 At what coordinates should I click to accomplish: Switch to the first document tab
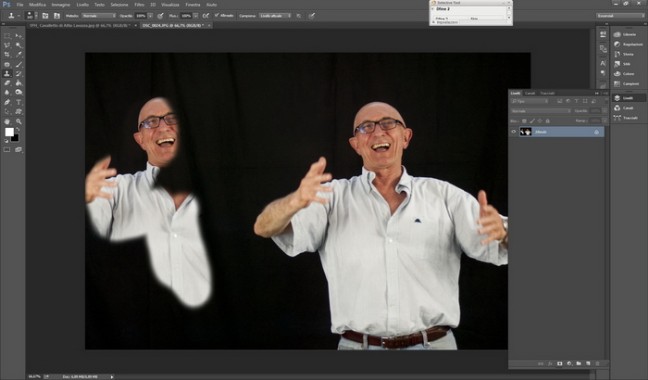click(x=79, y=26)
